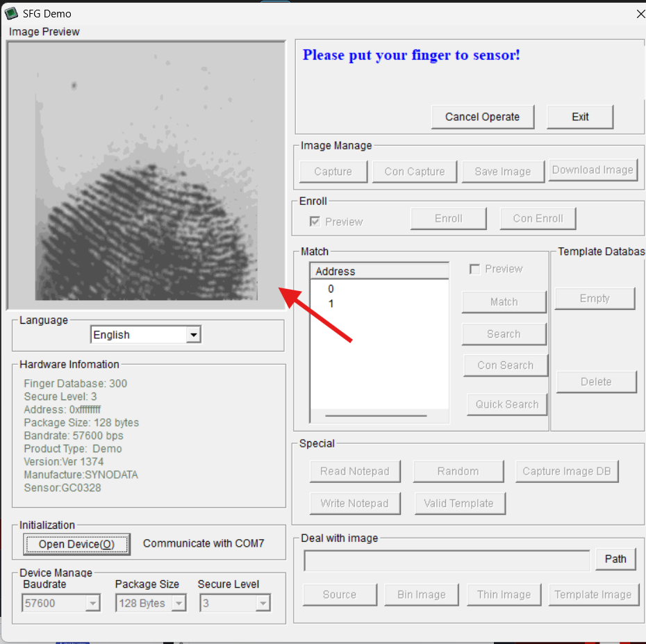This screenshot has width=646, height=644.
Task: Click Capture in Image Manage
Action: [x=333, y=172]
